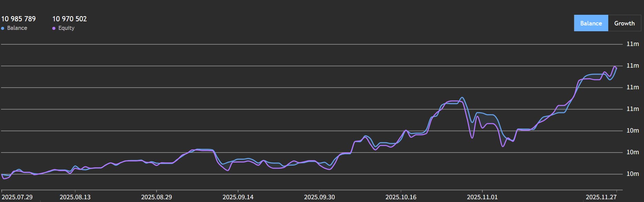Choose the 2025.11.01 date label
Screen dimensions: 644x202
pos(482,197)
